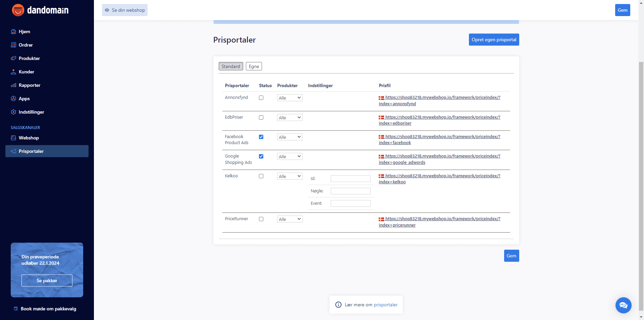
Task: Enable the Annonsfynd status checkbox
Action: (261, 98)
